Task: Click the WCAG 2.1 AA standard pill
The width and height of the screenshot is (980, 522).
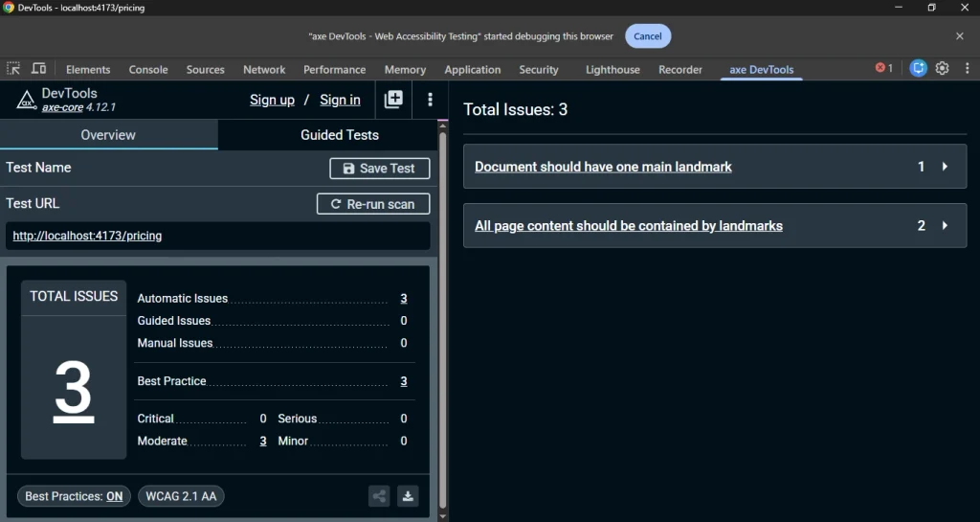Action: [181, 496]
